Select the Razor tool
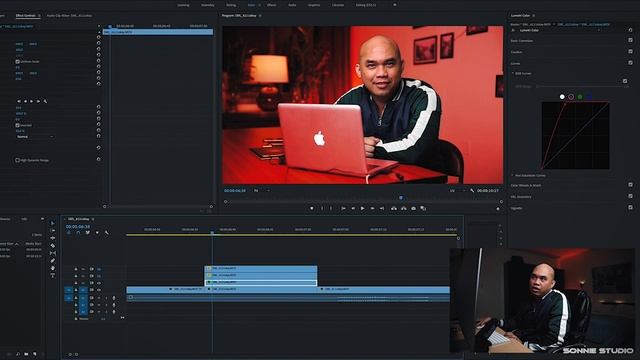 tap(53, 246)
